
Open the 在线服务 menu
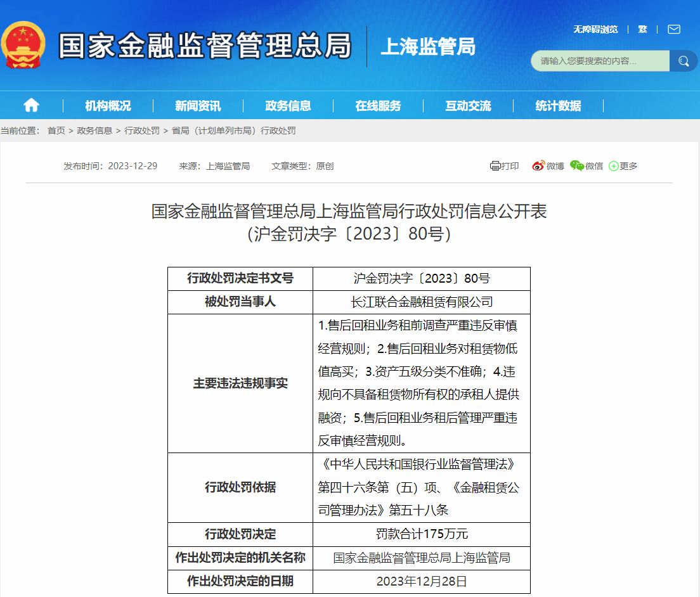[x=378, y=106]
